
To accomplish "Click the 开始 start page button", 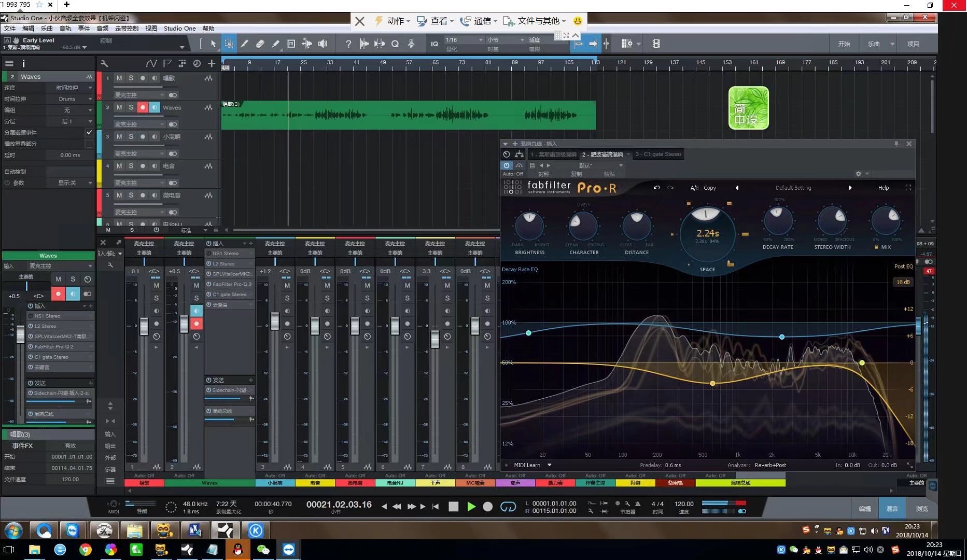I will [x=844, y=44].
